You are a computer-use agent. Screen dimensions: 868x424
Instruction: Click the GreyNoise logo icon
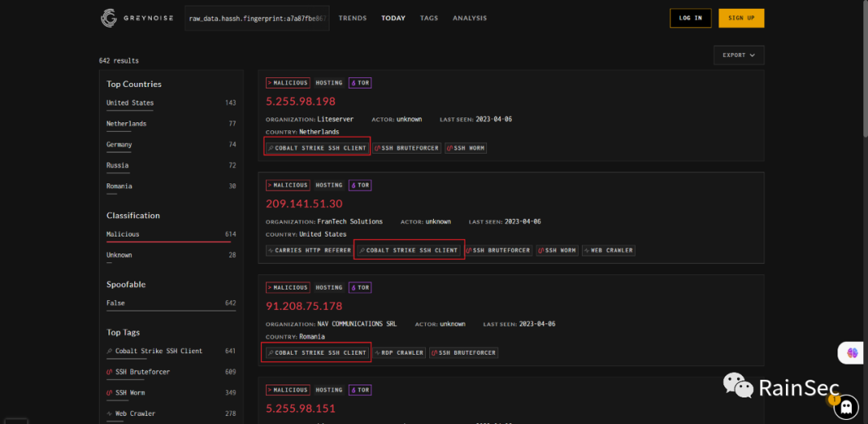[108, 19]
